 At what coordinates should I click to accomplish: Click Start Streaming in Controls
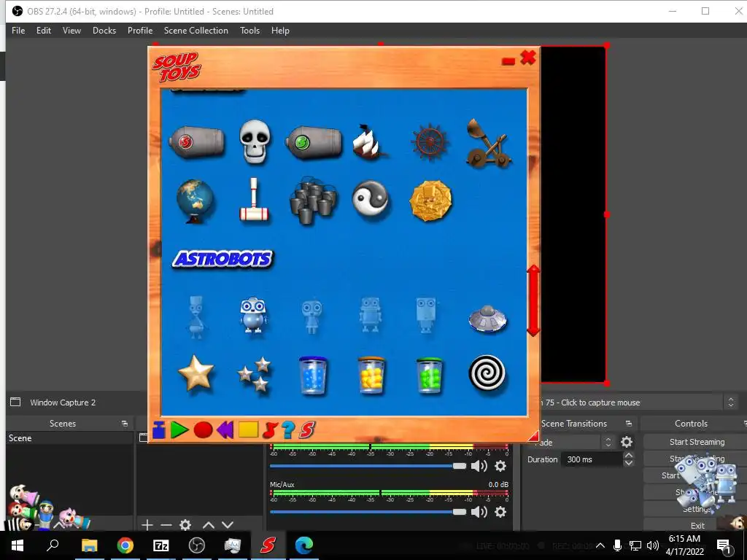click(697, 442)
